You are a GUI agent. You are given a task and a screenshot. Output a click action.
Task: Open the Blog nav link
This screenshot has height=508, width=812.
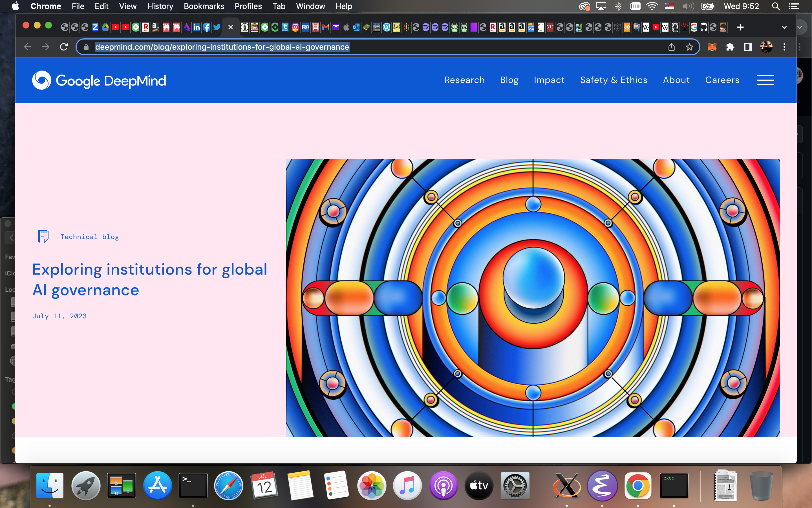click(509, 80)
